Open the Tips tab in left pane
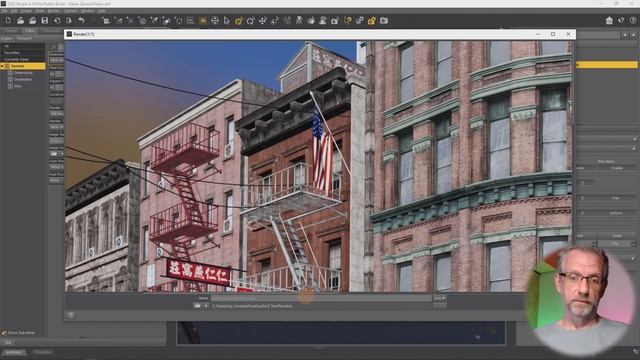Image resolution: width=640 pixels, height=360 pixels. click(8, 342)
